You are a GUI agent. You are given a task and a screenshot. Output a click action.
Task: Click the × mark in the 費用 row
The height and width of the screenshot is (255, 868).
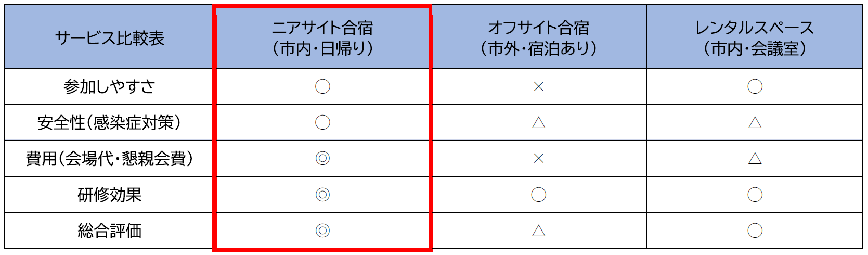[x=538, y=159]
